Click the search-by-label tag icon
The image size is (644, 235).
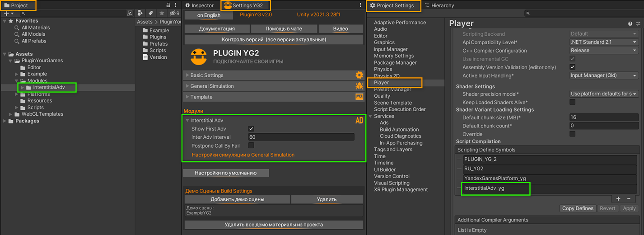coord(151,13)
